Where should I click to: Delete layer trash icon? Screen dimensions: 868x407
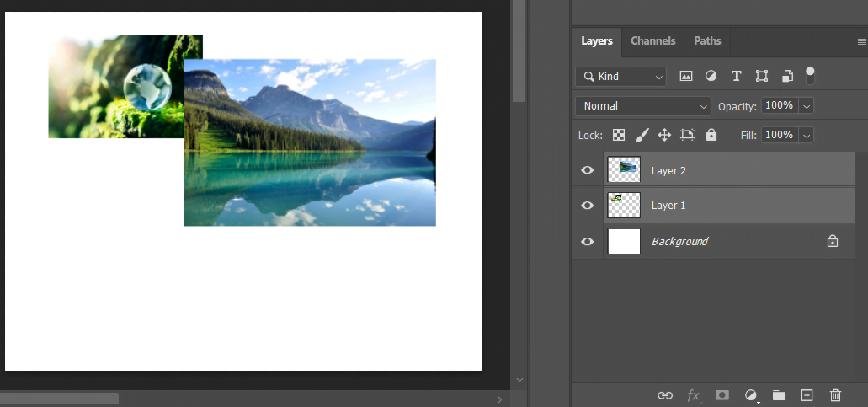pos(835,395)
